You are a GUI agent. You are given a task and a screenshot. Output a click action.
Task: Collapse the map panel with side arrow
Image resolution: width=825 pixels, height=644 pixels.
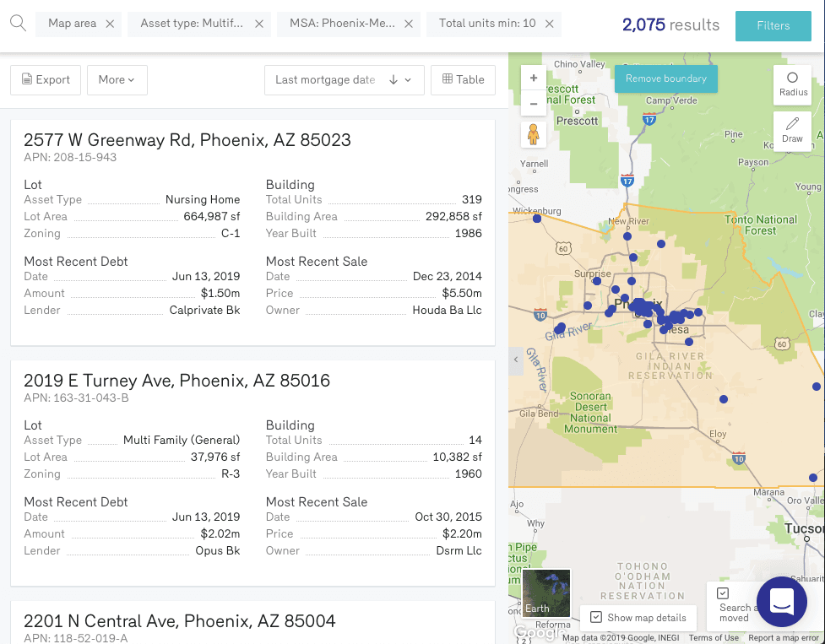[x=516, y=360]
